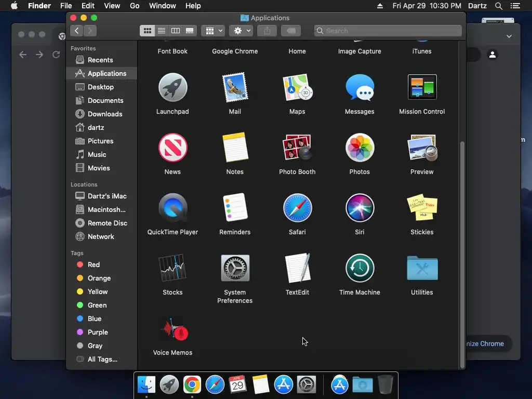Open Recents in the Finder sidebar
This screenshot has width=532, height=399.
[x=101, y=60]
